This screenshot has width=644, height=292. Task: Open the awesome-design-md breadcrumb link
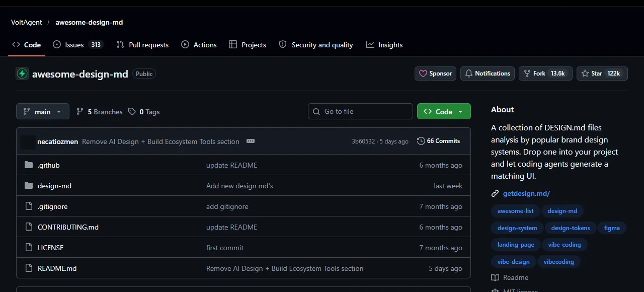(89, 22)
